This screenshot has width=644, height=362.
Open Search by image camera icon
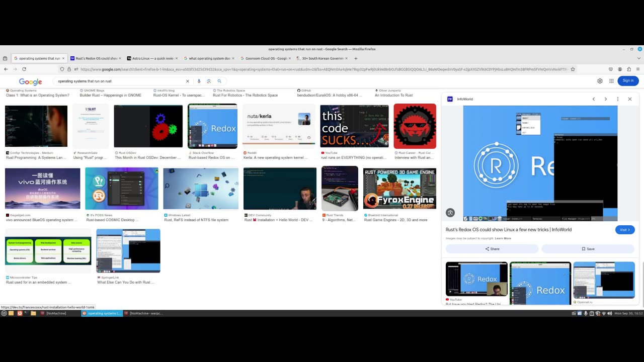[x=209, y=81]
